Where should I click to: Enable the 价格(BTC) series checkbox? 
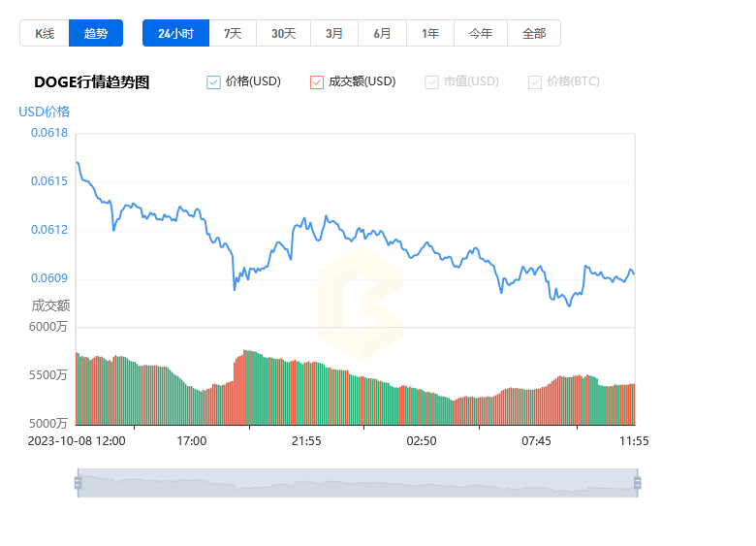click(x=535, y=82)
